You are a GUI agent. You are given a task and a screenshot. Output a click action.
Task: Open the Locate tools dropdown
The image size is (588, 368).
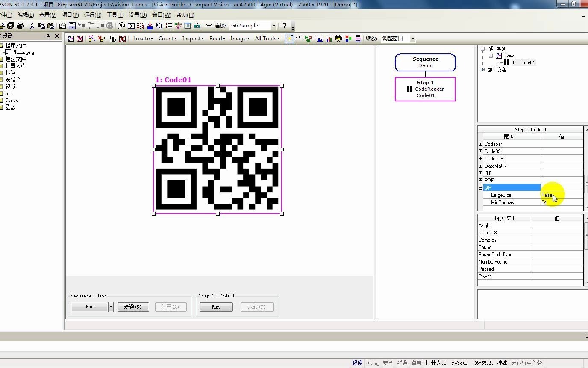click(143, 39)
